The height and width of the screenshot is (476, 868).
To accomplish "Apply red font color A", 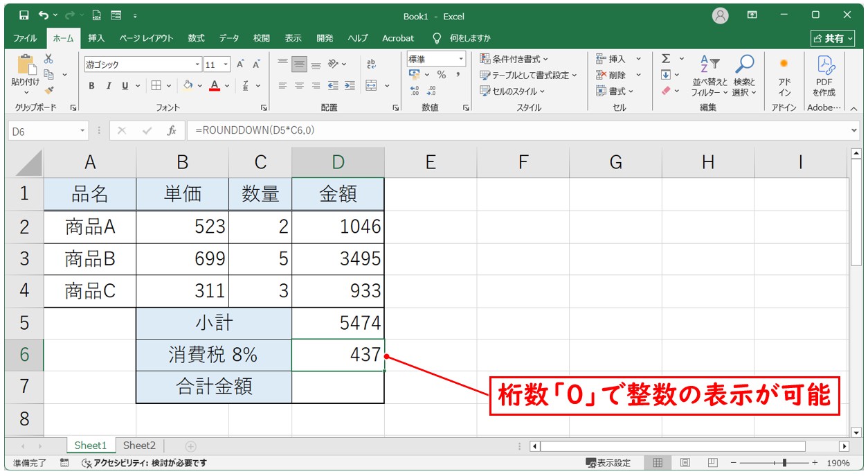I will pos(215,86).
